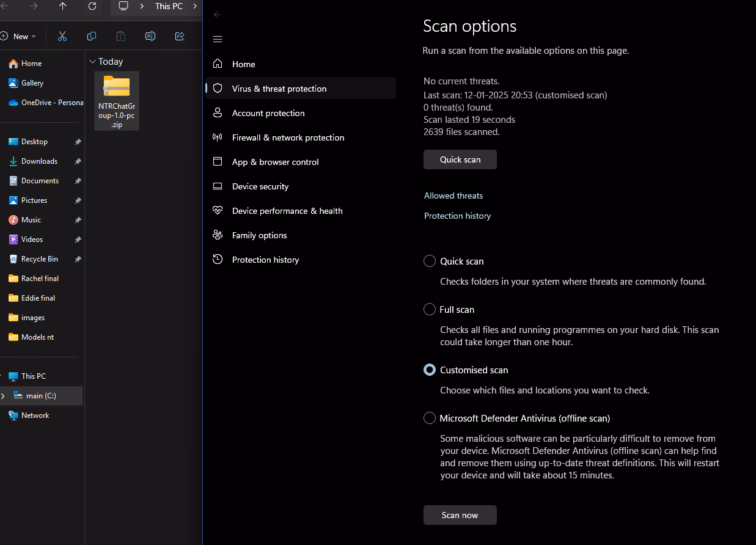Image resolution: width=756 pixels, height=545 pixels.
Task: Open App & browser control page
Action: point(301,161)
